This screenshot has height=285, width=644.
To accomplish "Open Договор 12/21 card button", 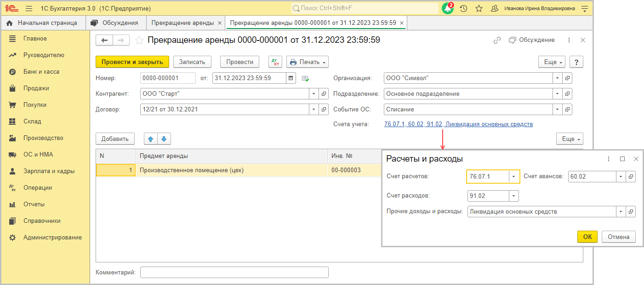I will click(x=324, y=110).
